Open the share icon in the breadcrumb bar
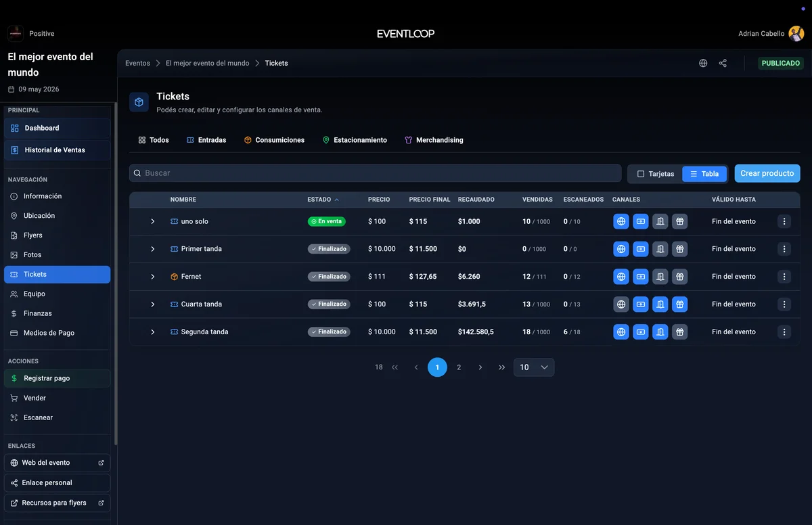 click(x=723, y=63)
